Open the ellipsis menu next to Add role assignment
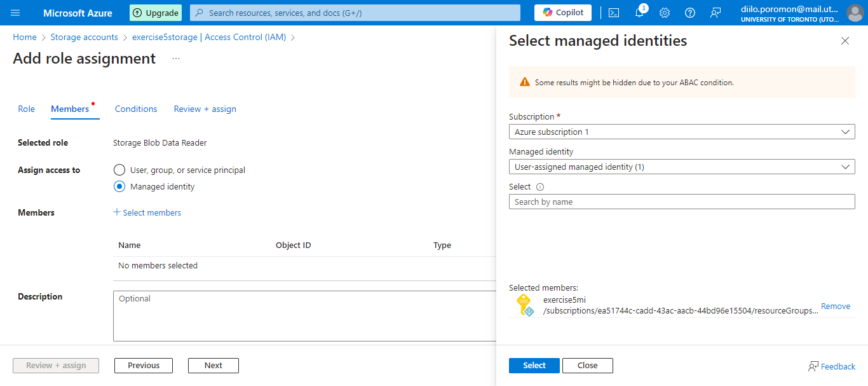 (176, 59)
